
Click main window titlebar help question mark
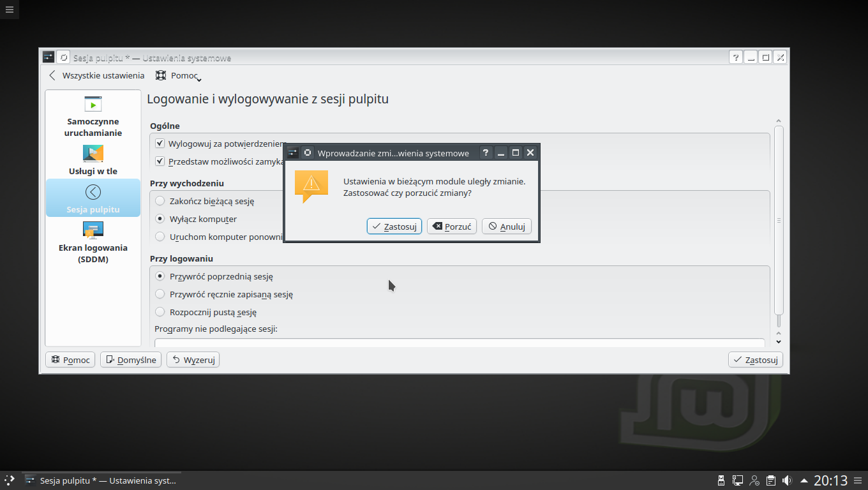click(x=736, y=57)
